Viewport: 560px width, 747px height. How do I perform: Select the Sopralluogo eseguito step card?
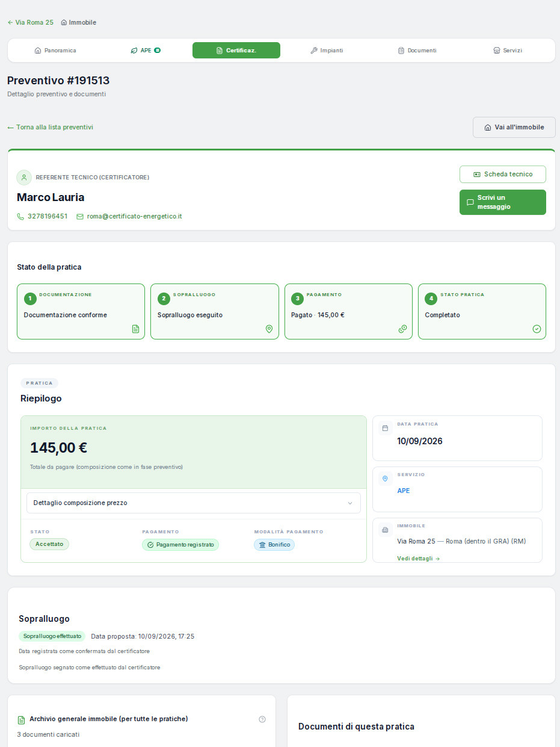tap(215, 312)
